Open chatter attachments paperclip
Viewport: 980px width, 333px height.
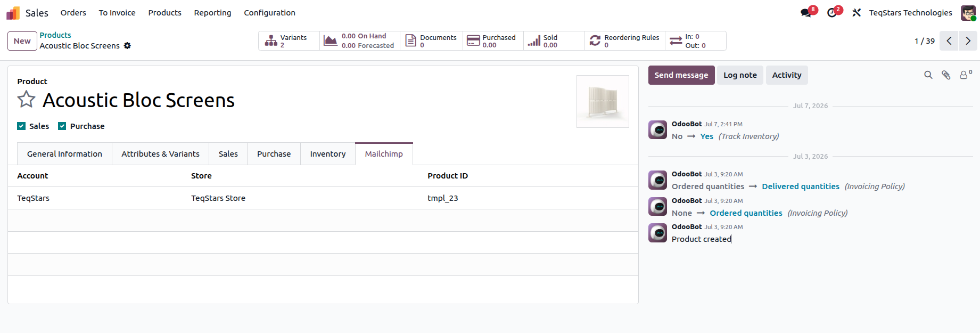point(946,75)
